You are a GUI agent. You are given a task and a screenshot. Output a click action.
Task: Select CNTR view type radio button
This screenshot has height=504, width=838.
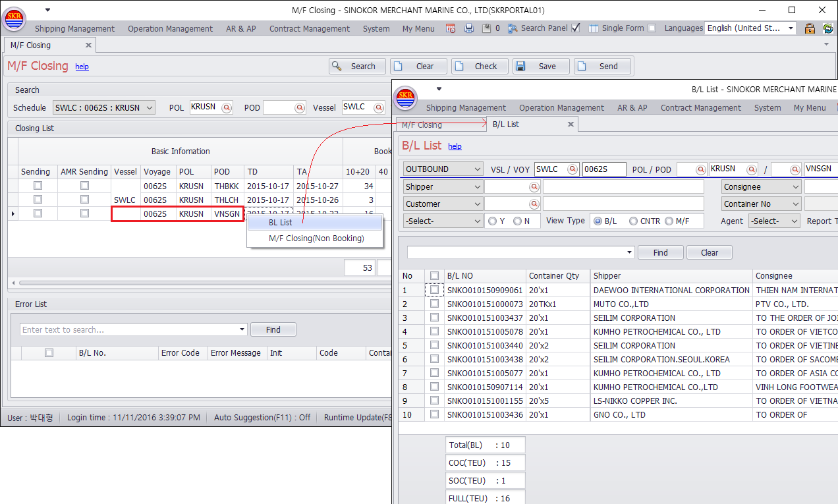click(x=633, y=221)
